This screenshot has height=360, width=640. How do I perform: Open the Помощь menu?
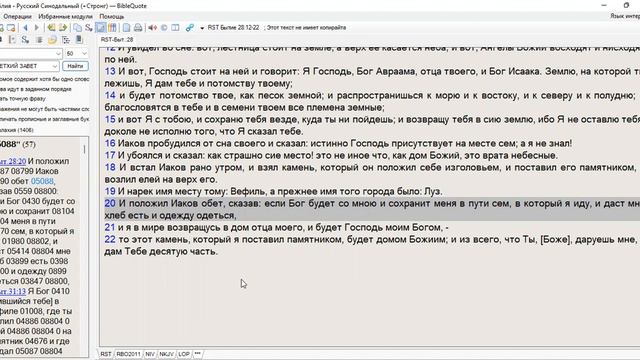click(112, 17)
